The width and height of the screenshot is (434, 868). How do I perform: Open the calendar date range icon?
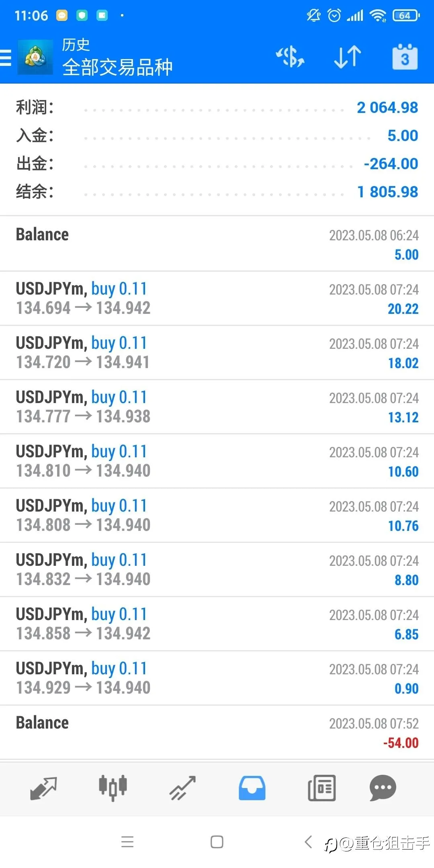(405, 57)
